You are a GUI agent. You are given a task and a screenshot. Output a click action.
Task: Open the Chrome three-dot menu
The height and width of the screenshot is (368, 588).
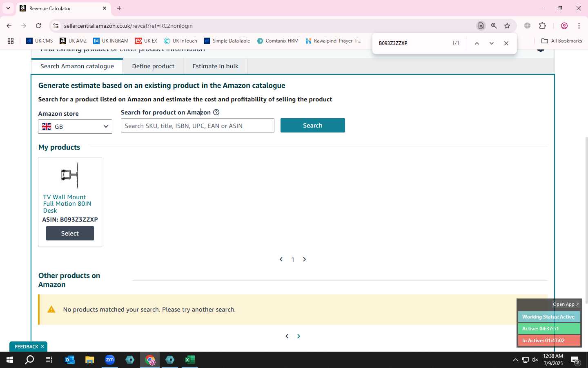[579, 26]
